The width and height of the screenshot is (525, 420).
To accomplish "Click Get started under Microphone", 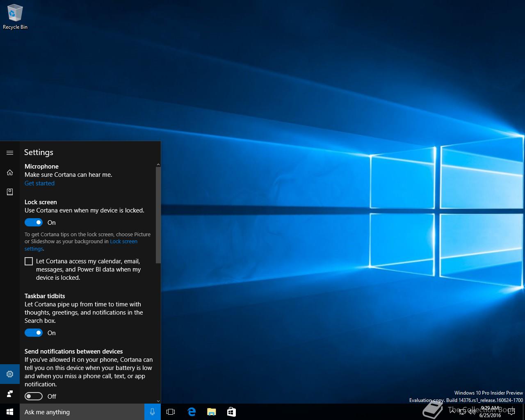I will tap(39, 183).
